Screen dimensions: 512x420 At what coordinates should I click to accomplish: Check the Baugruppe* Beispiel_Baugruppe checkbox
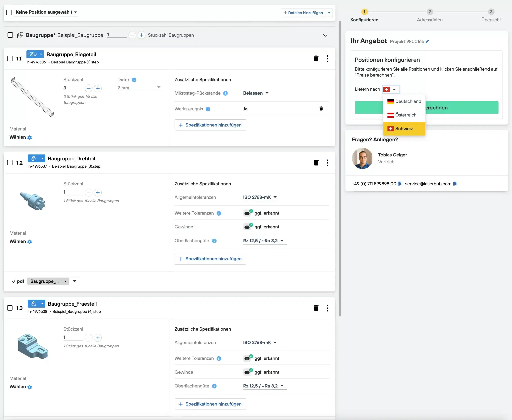coord(10,35)
